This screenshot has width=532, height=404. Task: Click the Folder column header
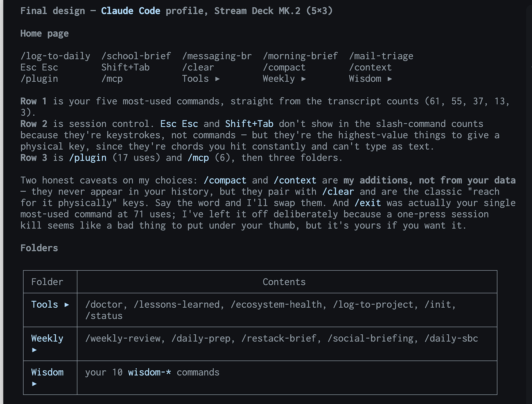47,282
